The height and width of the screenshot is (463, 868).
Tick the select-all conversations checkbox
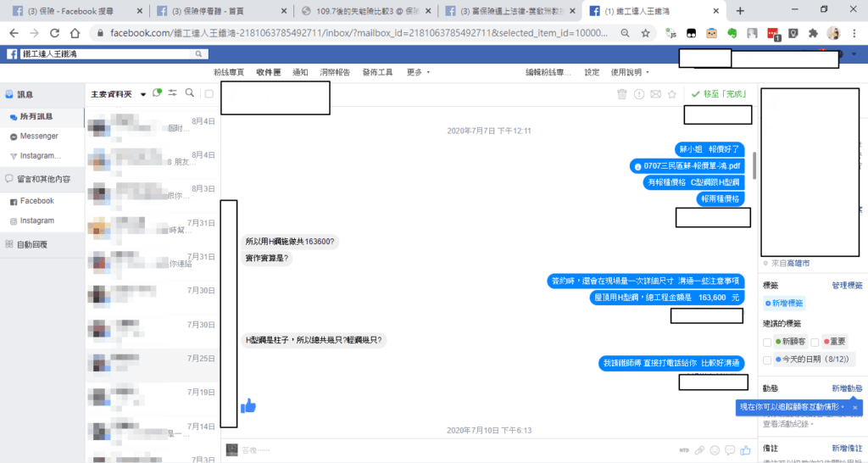[209, 94]
